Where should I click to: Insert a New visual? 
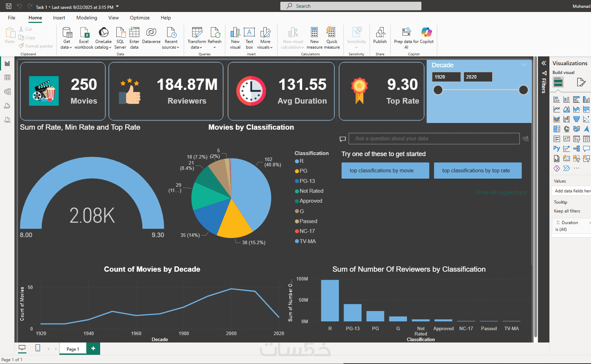(x=235, y=38)
